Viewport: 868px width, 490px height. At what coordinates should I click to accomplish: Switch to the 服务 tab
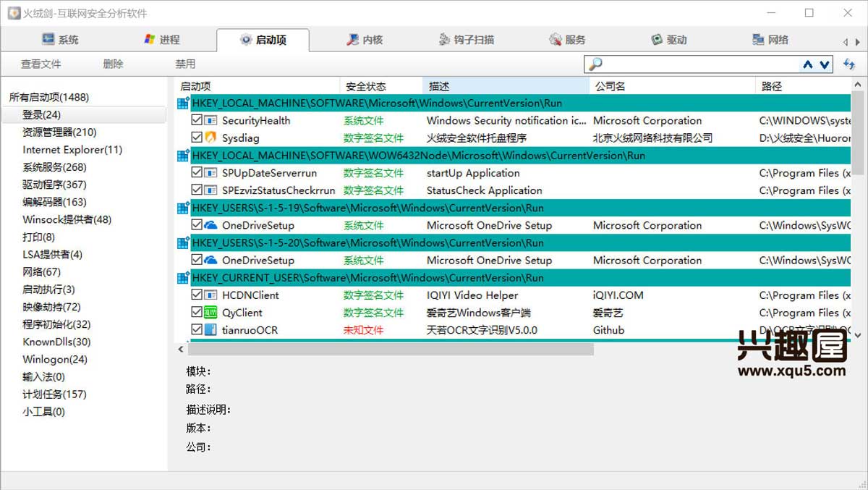(x=567, y=40)
